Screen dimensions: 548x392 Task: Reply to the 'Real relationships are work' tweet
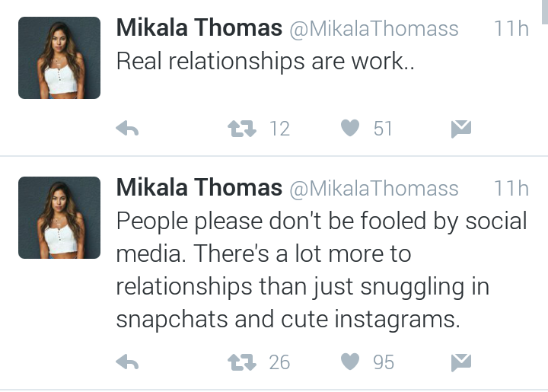127,128
